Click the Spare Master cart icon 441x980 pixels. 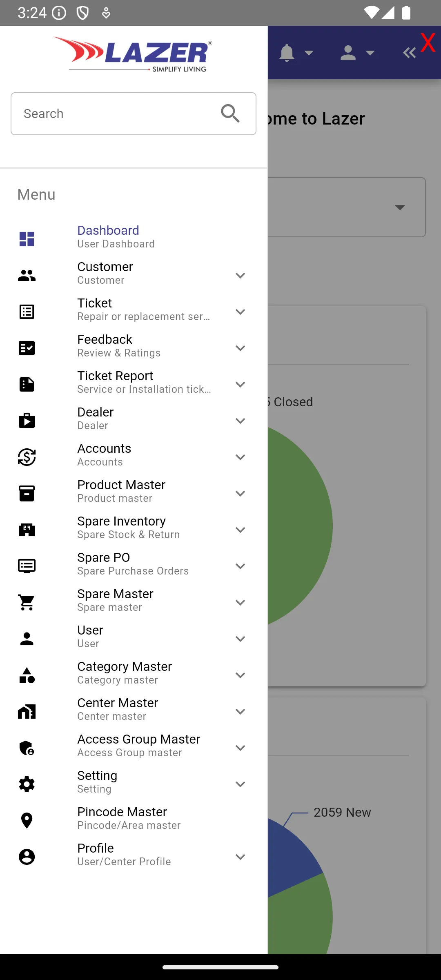point(27,602)
